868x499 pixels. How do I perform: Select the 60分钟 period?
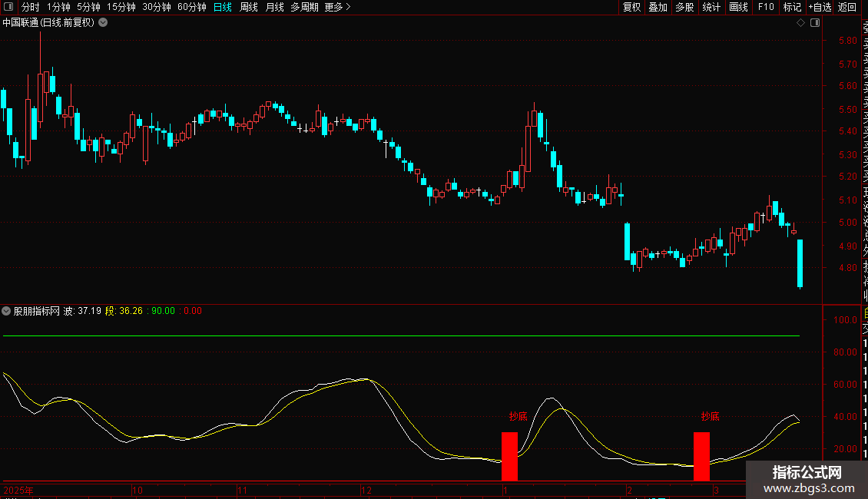tap(191, 7)
